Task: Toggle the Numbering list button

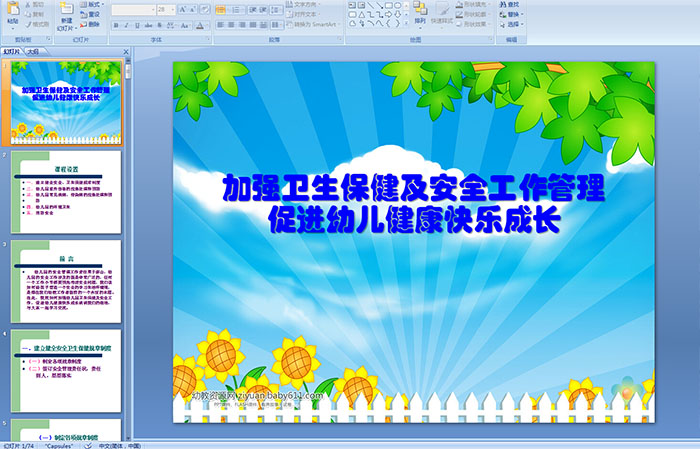Action: click(236, 10)
